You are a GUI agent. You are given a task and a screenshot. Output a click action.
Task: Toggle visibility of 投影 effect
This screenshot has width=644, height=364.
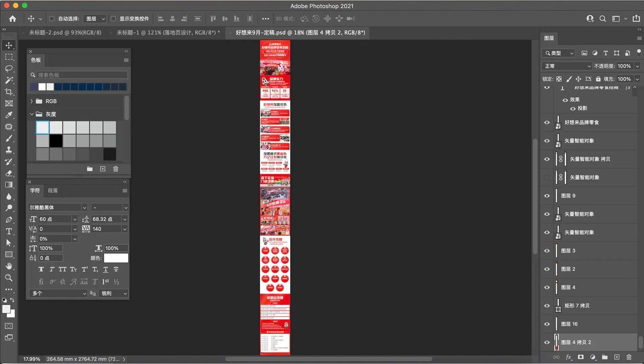pyautogui.click(x=573, y=108)
